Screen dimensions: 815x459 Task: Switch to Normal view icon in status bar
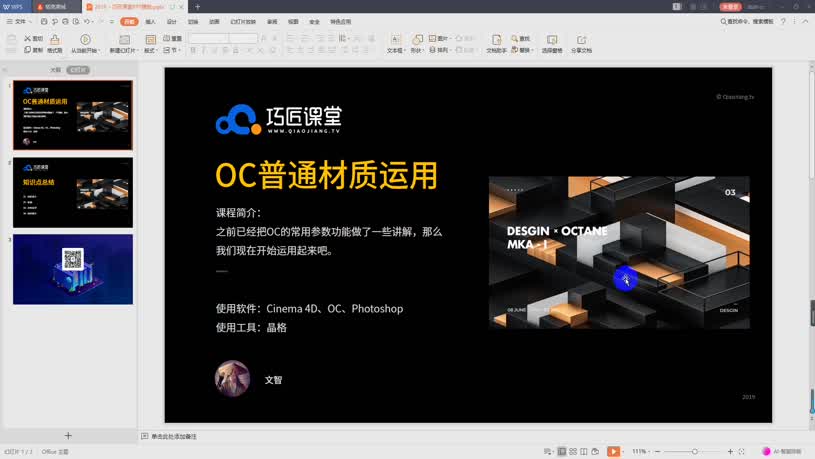[562, 451]
